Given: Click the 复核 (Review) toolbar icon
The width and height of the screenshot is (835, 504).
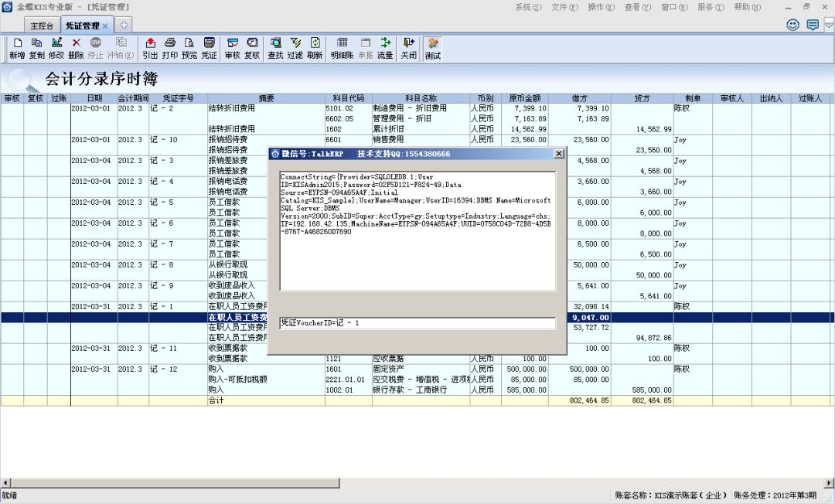Looking at the screenshot, I should [x=252, y=48].
